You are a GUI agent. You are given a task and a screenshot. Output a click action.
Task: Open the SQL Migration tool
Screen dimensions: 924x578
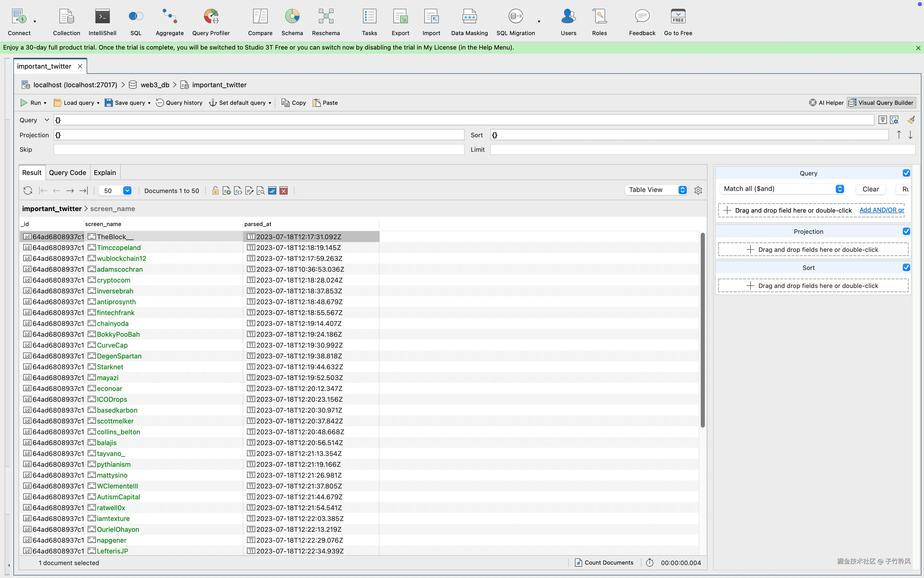[515, 22]
